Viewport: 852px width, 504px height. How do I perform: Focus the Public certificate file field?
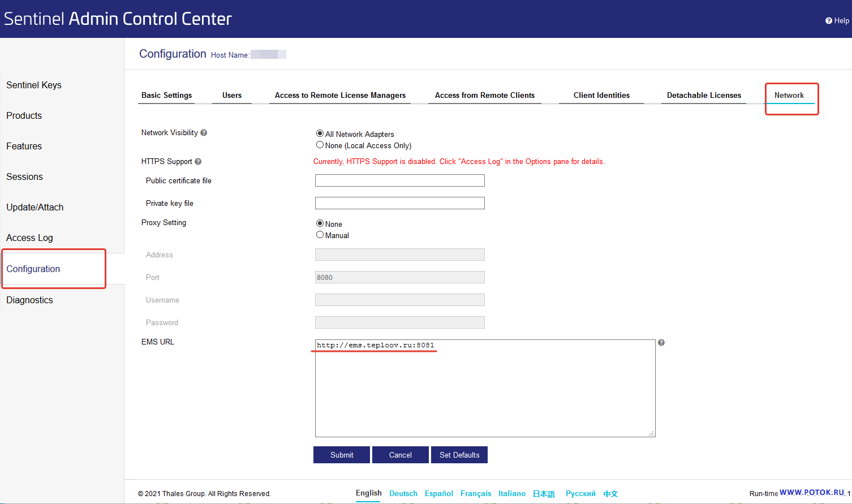click(x=400, y=180)
